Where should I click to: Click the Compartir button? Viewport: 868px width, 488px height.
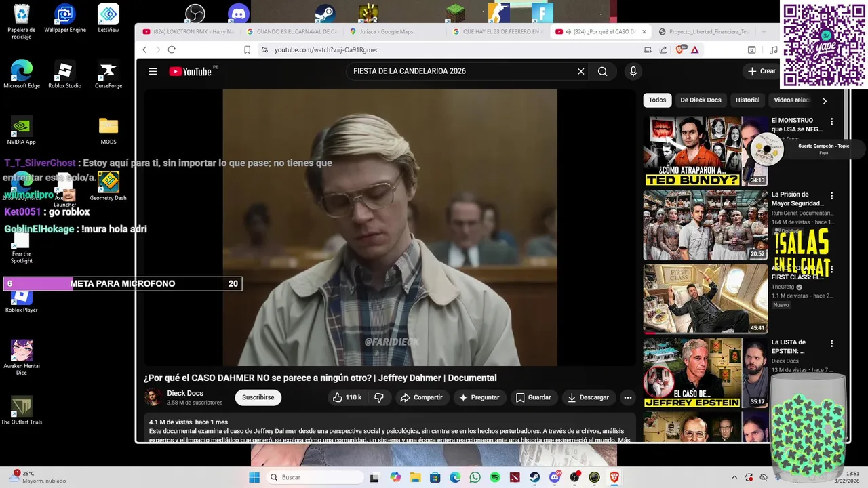421,397
